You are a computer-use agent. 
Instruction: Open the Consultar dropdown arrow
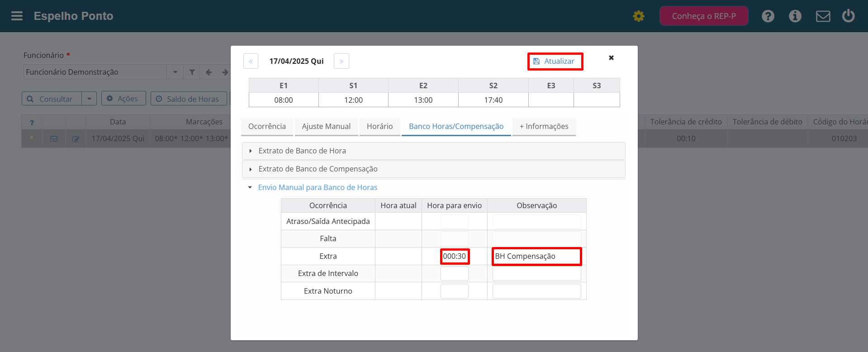[x=89, y=99]
